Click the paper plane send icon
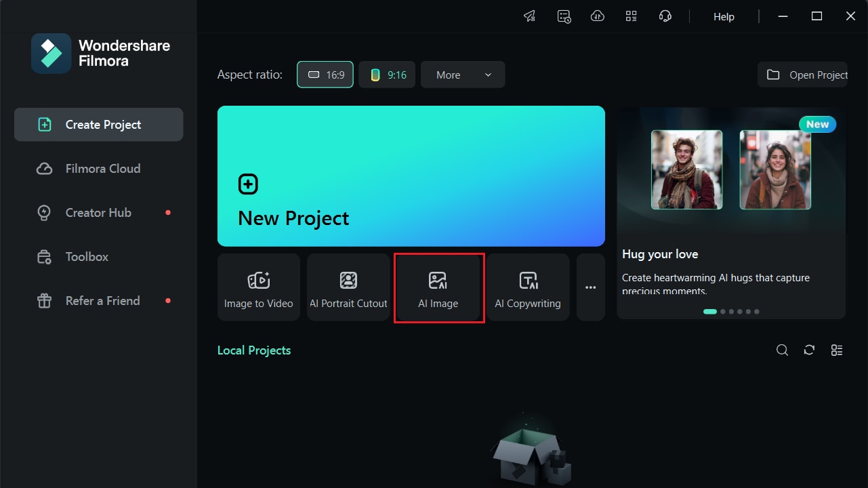This screenshot has width=868, height=488. 530,16
